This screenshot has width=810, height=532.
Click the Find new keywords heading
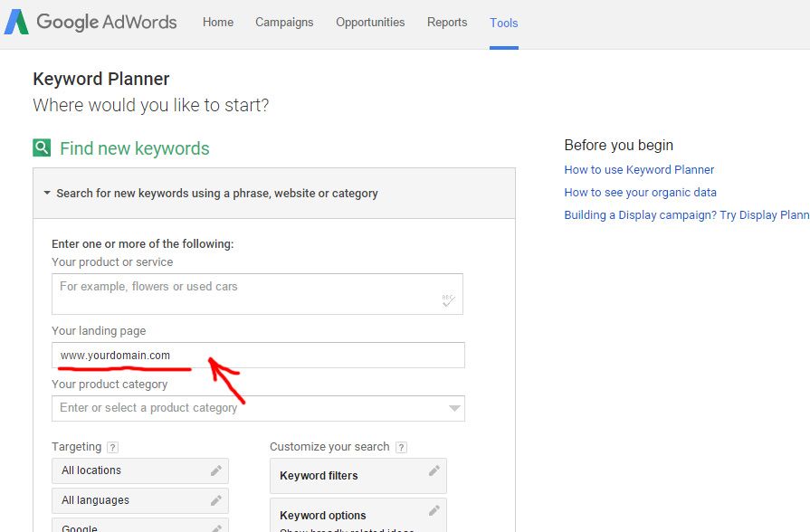(134, 148)
